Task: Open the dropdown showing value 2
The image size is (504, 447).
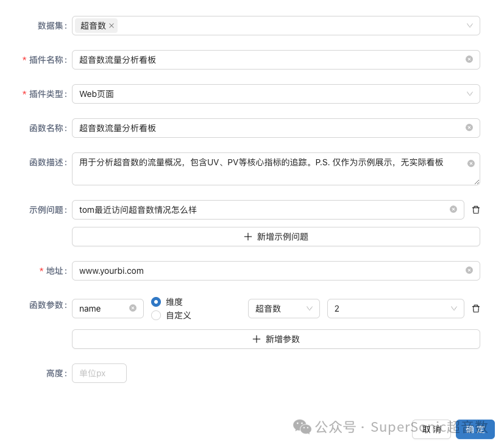Action: pyautogui.click(x=453, y=309)
